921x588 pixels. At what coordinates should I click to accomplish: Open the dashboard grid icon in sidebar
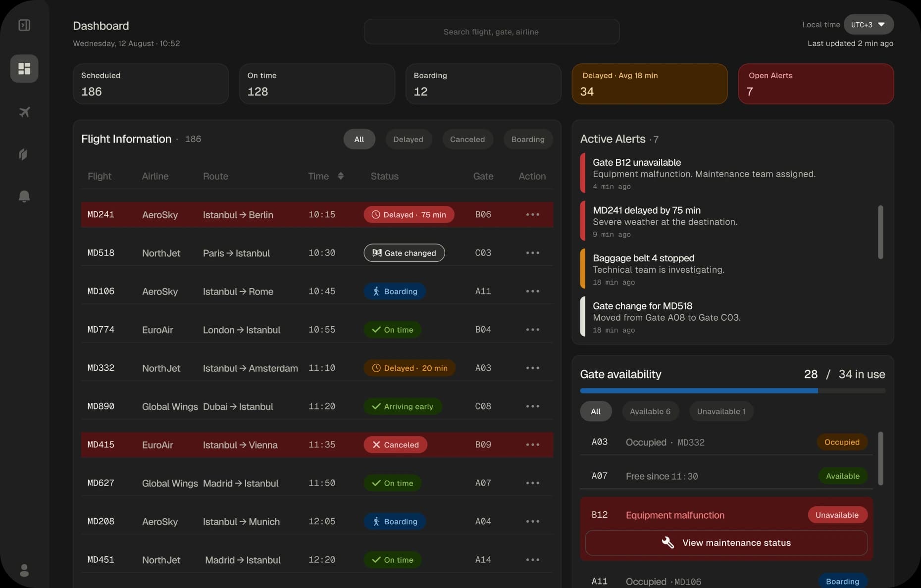click(24, 68)
